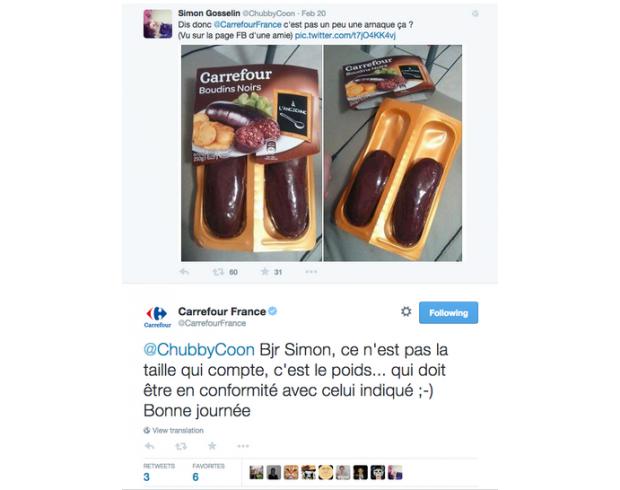
Task: Open more options on Simon's tweet
Action: pos(311,272)
